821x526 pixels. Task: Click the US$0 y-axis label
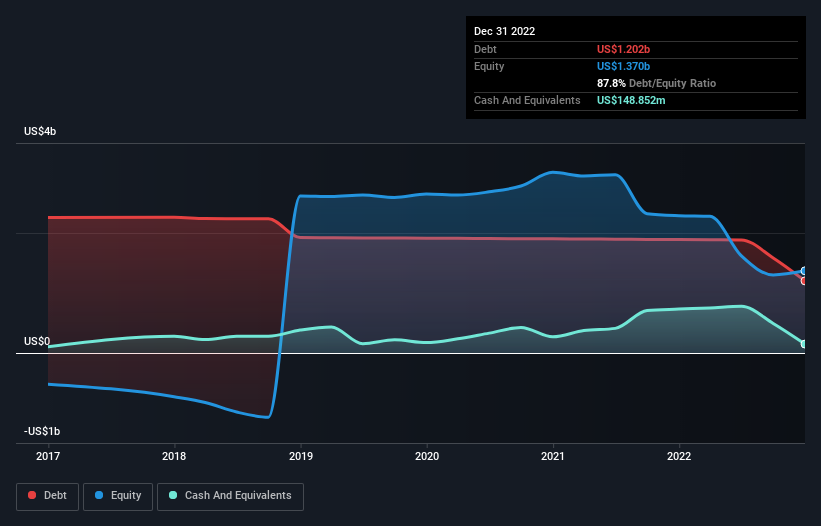[x=37, y=341]
